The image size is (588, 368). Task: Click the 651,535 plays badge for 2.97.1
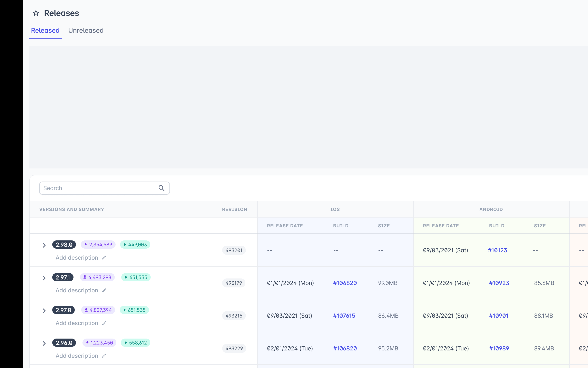pyautogui.click(x=136, y=277)
